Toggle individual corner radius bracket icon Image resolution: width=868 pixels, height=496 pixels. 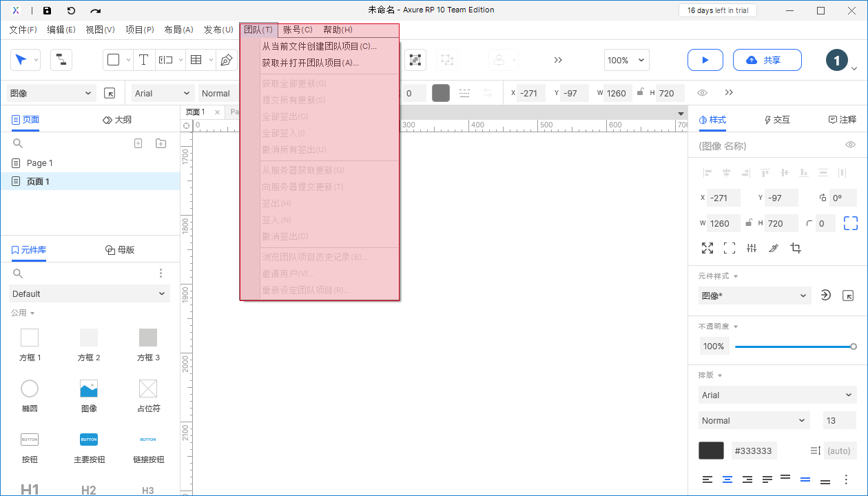click(851, 223)
